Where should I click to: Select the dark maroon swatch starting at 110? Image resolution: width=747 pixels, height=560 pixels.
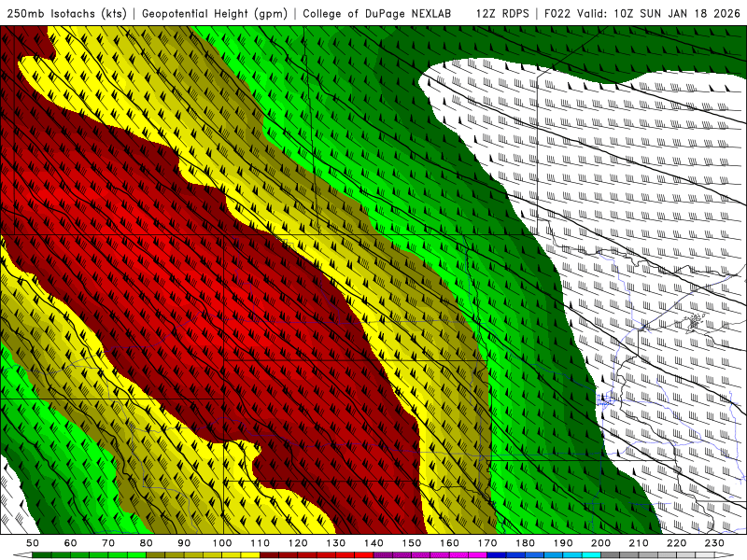[269, 555]
